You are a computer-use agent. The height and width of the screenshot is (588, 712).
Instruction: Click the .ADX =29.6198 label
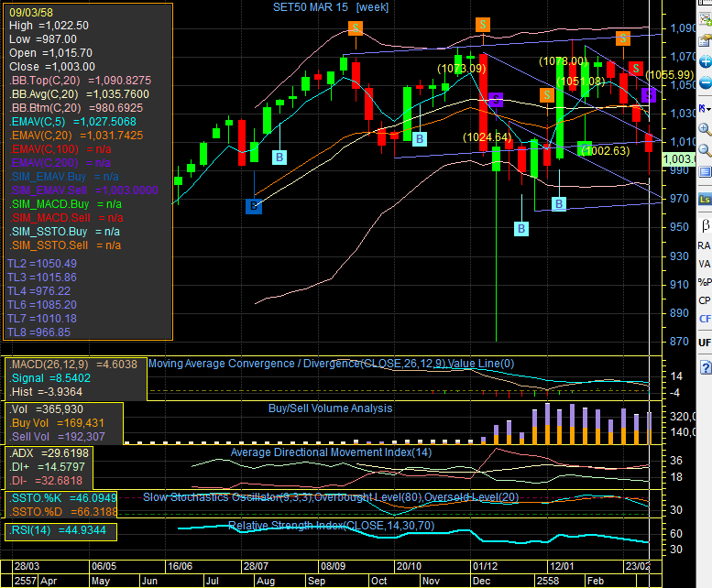coord(49,452)
